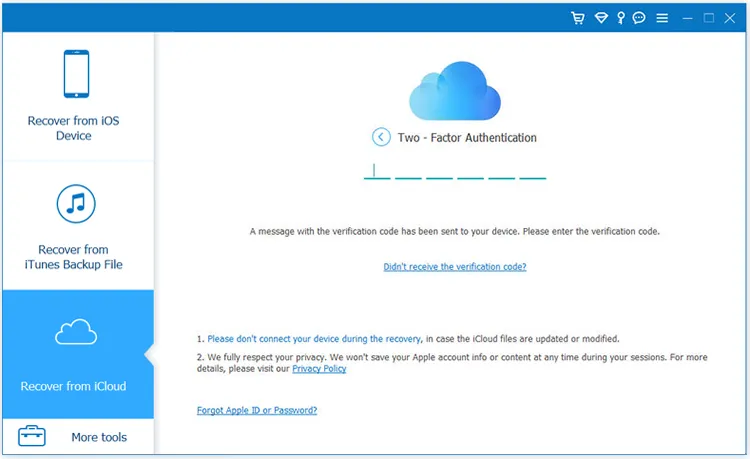Click fifth verification code digit field
The height and width of the screenshot is (459, 750).
click(502, 171)
